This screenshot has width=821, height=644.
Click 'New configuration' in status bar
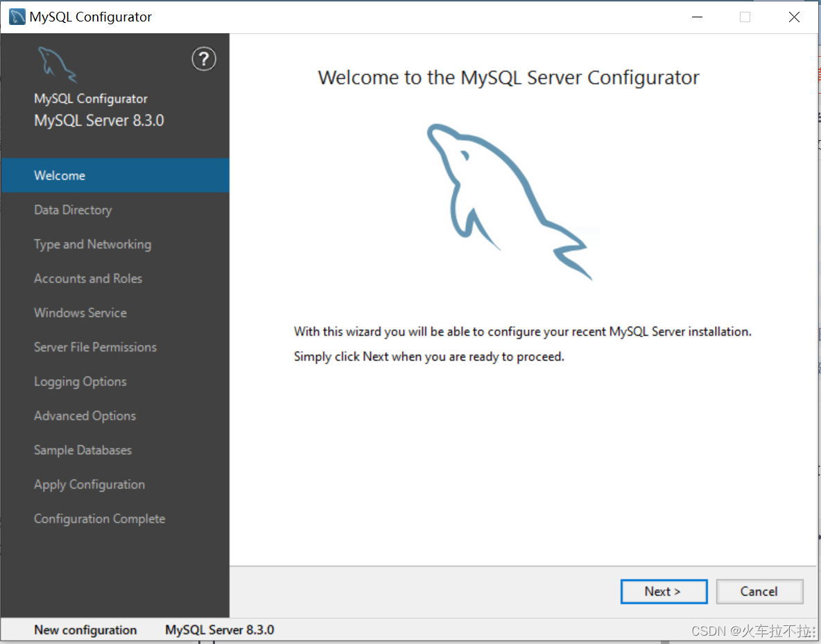click(85, 630)
